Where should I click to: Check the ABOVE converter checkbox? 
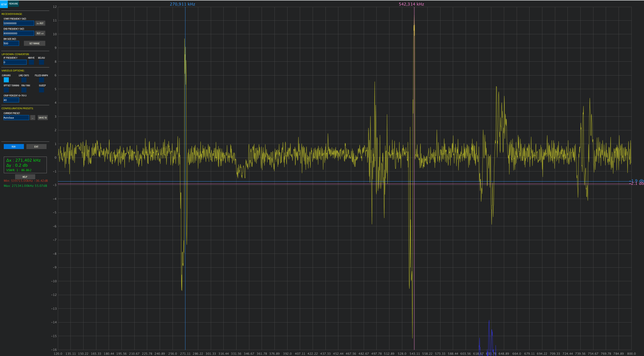click(x=32, y=62)
